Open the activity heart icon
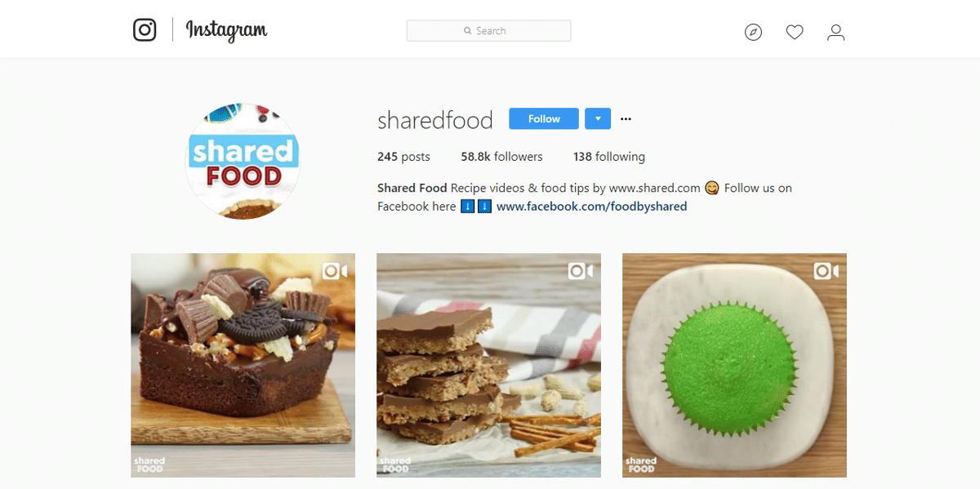Screen dimensions: 980x489 (x=795, y=33)
